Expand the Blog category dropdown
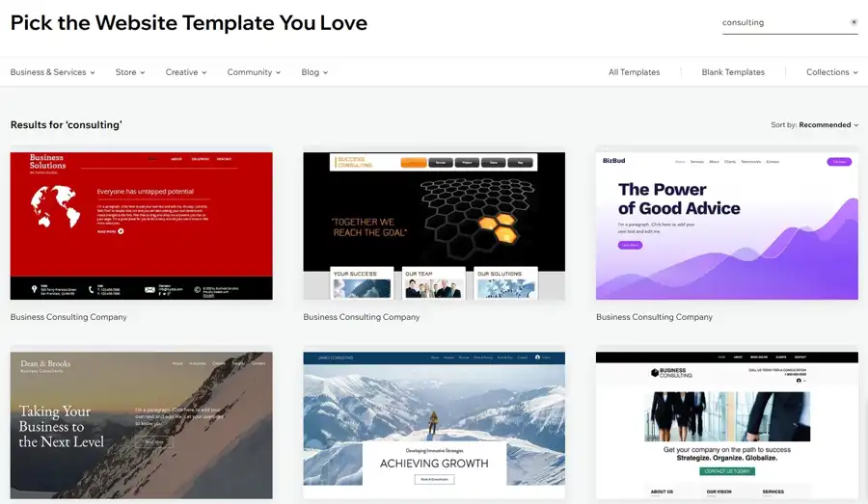868x504 pixels. 314,72
